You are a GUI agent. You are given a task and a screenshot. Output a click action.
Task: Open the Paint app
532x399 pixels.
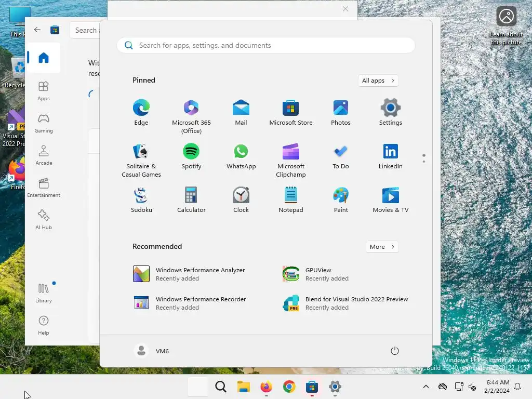pyautogui.click(x=341, y=200)
